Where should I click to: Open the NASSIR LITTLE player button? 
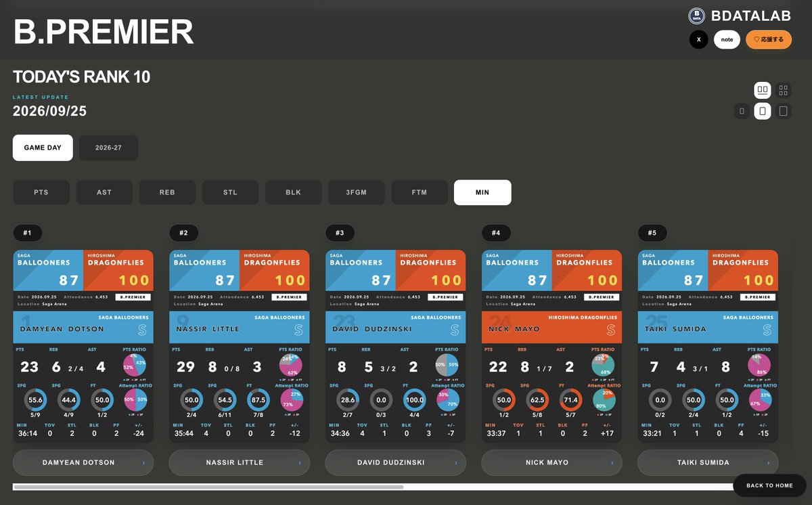[x=240, y=462]
